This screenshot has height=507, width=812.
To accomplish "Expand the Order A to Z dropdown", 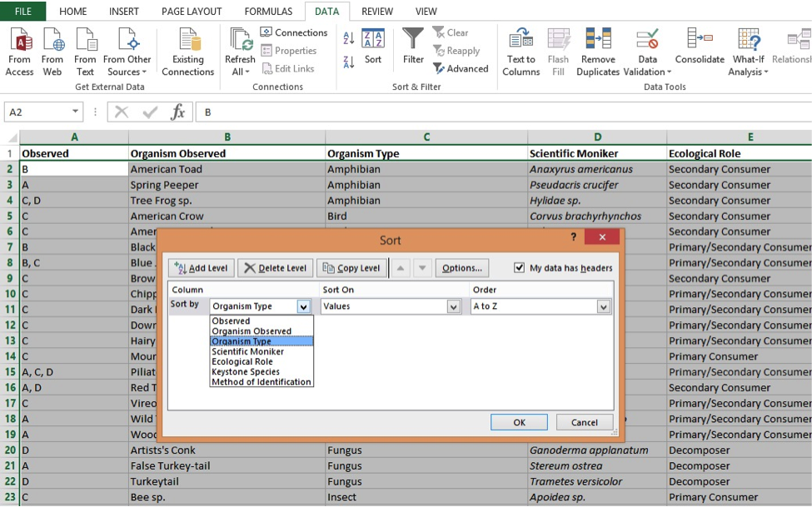I will click(x=604, y=306).
